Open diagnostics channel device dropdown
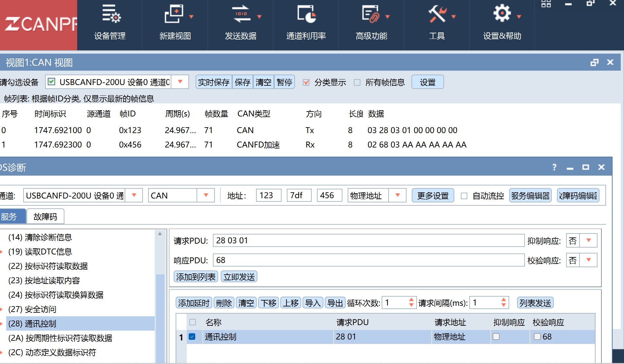 pyautogui.click(x=134, y=195)
